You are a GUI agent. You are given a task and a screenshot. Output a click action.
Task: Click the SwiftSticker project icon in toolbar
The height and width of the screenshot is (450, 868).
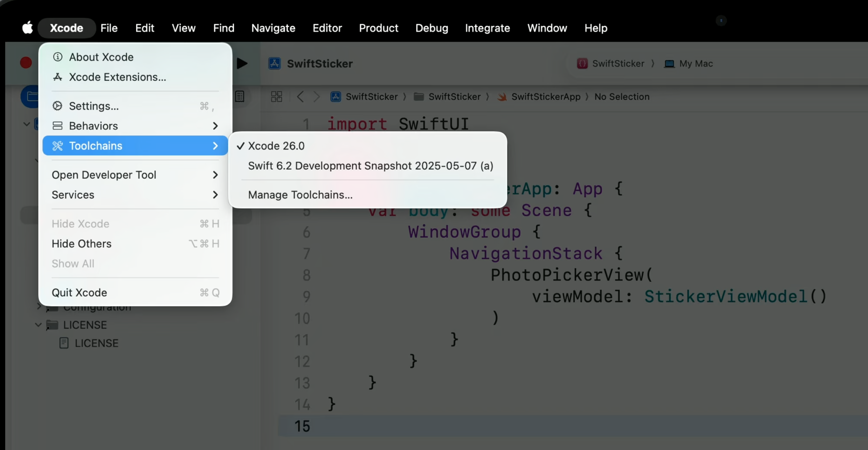[275, 64]
